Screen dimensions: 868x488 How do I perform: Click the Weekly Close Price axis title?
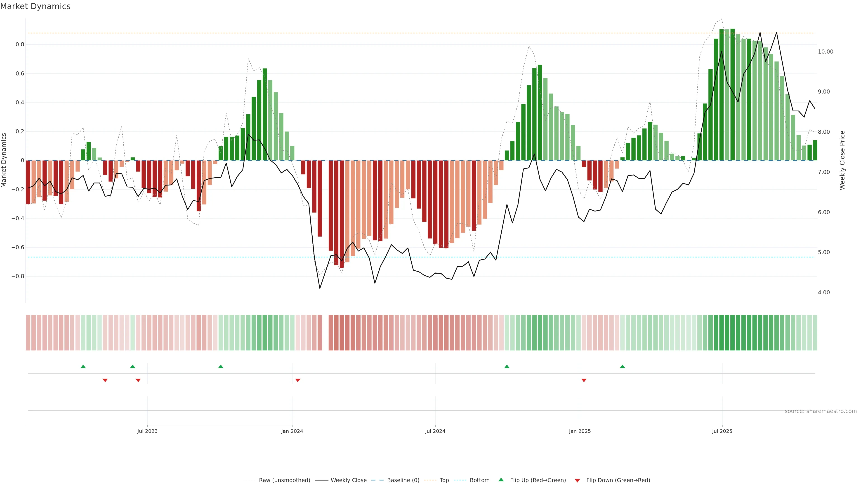(x=842, y=160)
